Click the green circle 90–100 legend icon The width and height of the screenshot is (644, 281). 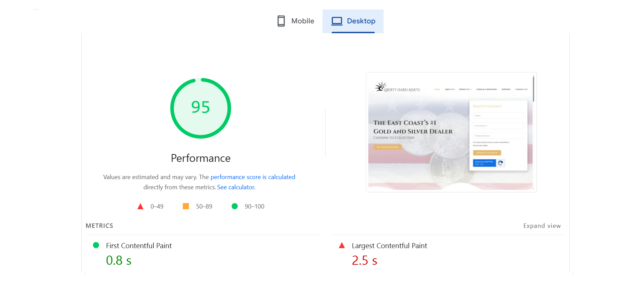pyautogui.click(x=235, y=206)
